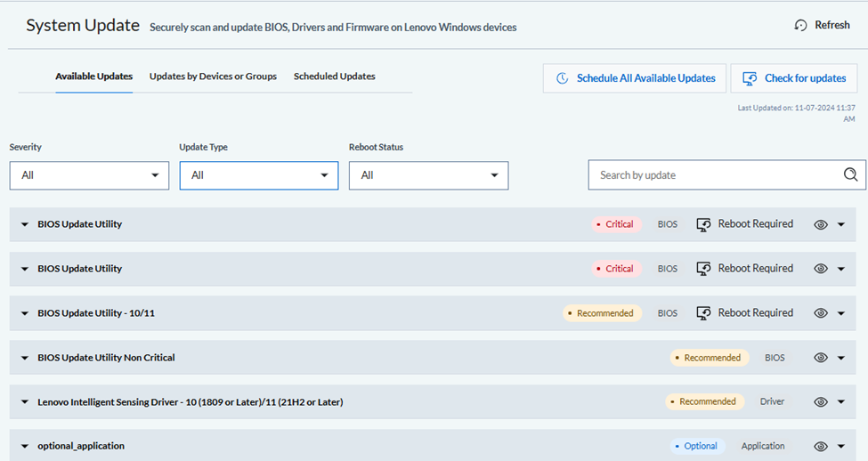Click Application type label in optional_application row

pyautogui.click(x=763, y=446)
